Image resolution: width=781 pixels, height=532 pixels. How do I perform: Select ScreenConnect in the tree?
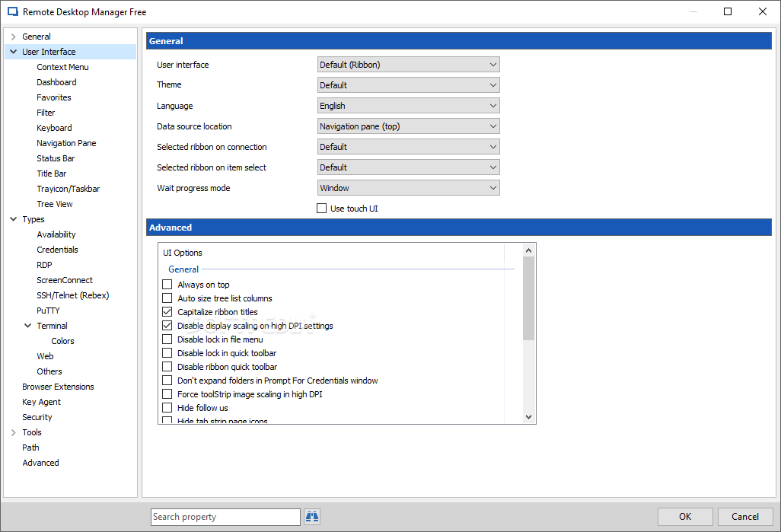pyautogui.click(x=65, y=280)
